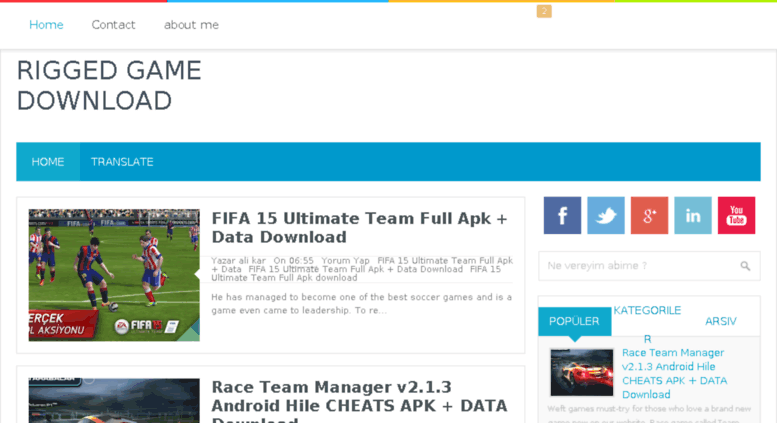Select HOME in the blue navigation bar
This screenshot has height=423, width=777.
pyautogui.click(x=48, y=162)
